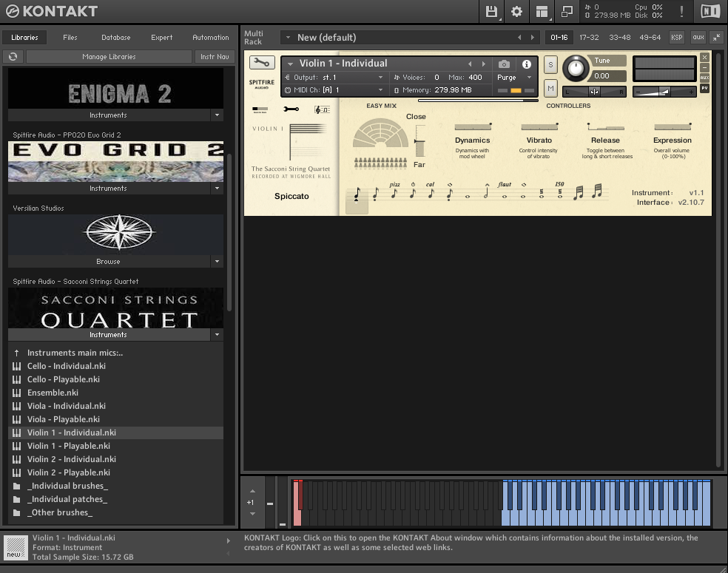Viewport: 728px width, 573px height.
Task: Click the Sacconi Strings Quartet Instruments button
Action: tap(109, 334)
